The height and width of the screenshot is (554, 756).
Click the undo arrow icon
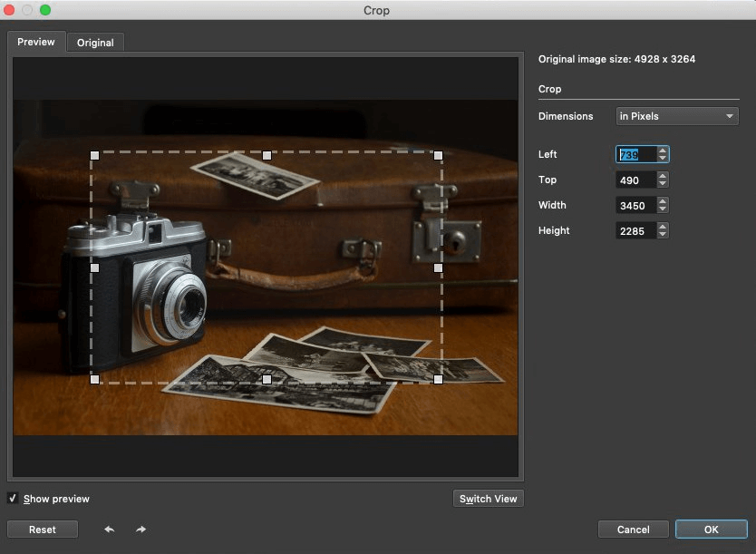click(x=110, y=530)
